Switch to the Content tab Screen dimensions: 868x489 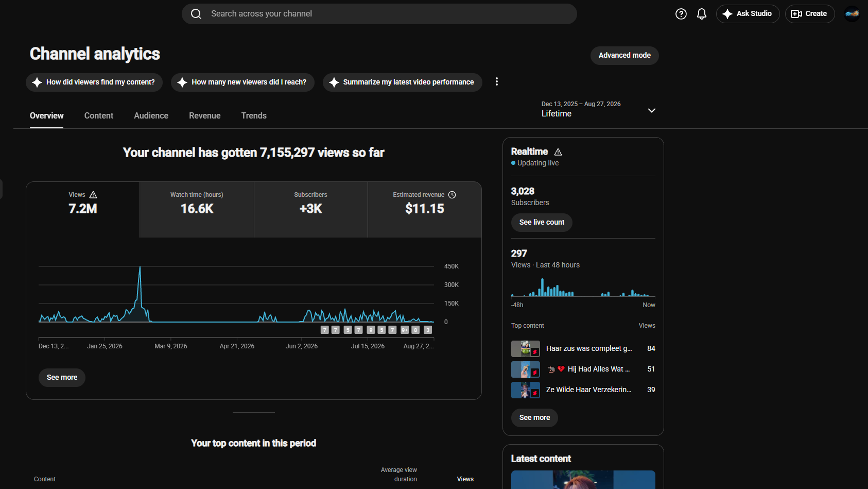[99, 116]
